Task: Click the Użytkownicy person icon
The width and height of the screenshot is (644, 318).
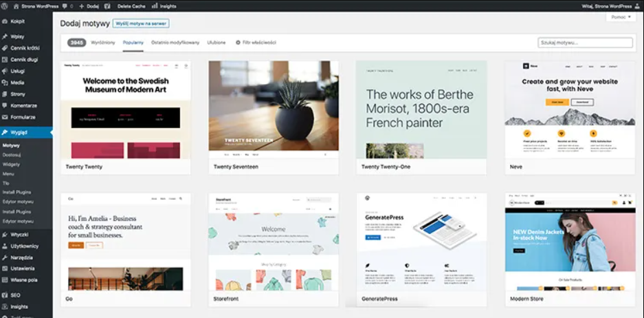Action: 5,246
